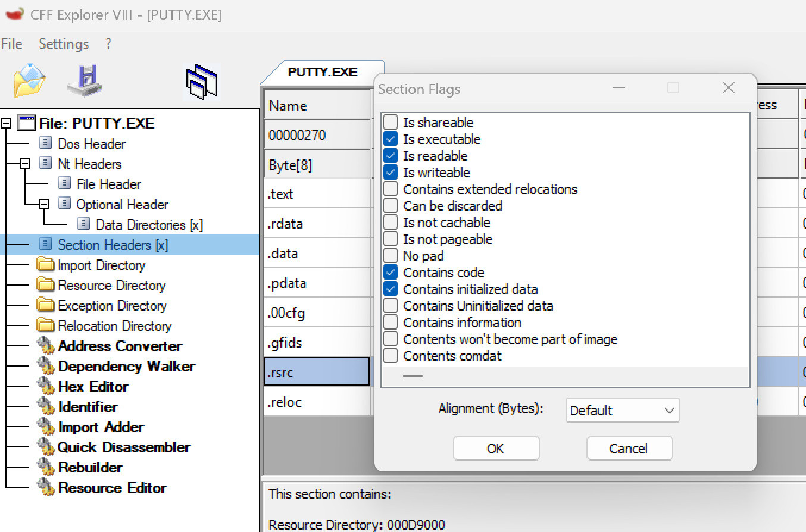Screen dimensions: 806x532
Task: Select the .rsrc section row
Action: (x=317, y=372)
